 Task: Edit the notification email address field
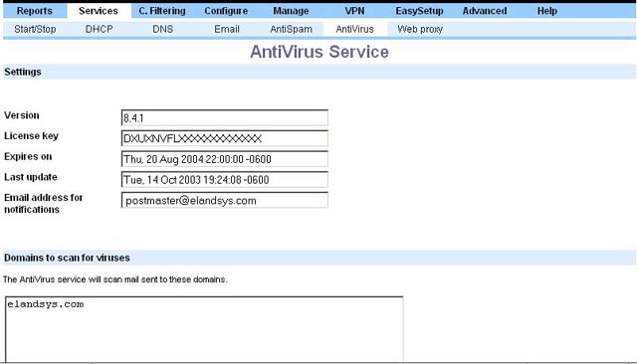[225, 200]
